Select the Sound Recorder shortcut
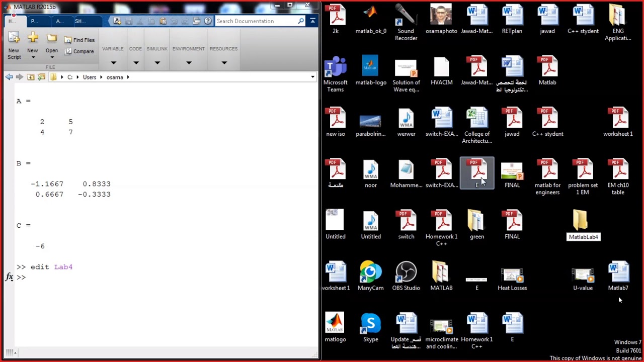Screen dimensions: 644x362 [406, 23]
